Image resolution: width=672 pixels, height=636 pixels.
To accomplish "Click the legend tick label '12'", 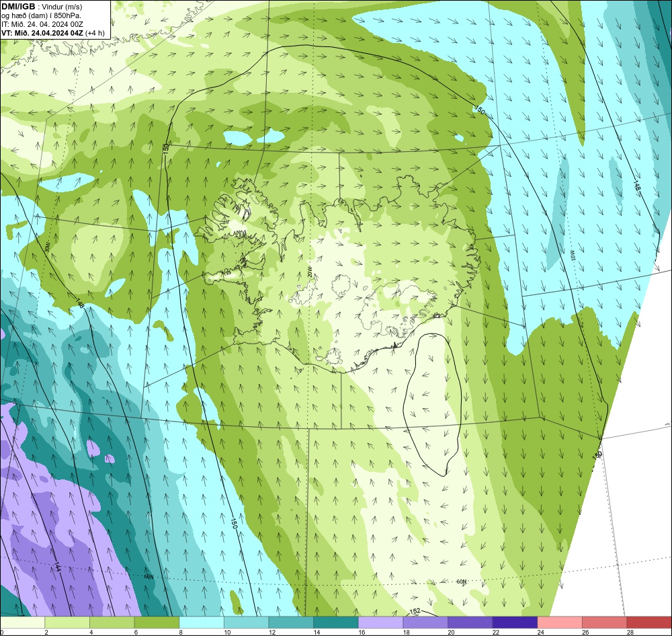I will 272,632.
